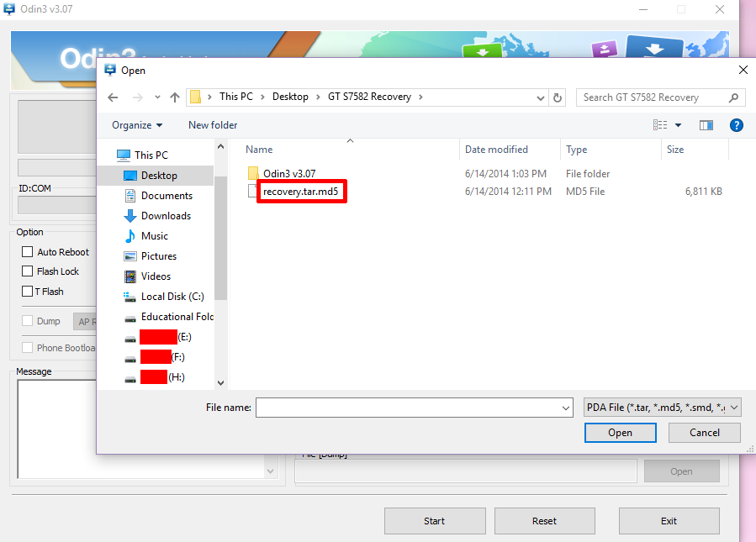This screenshot has width=756, height=542.
Task: Refresh the GT S7582 Recovery folder
Action: 558,97
